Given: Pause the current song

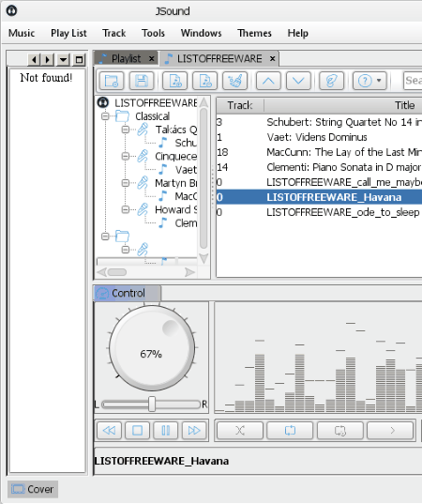Looking at the screenshot, I should [x=166, y=430].
